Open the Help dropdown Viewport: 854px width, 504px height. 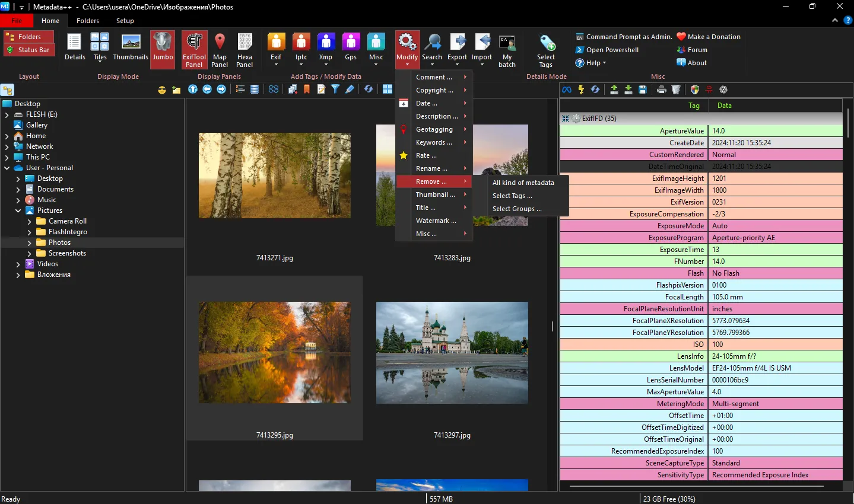[591, 63]
